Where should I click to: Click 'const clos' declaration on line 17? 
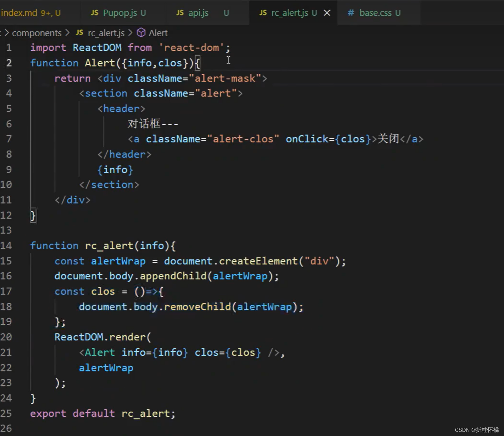tap(85, 292)
